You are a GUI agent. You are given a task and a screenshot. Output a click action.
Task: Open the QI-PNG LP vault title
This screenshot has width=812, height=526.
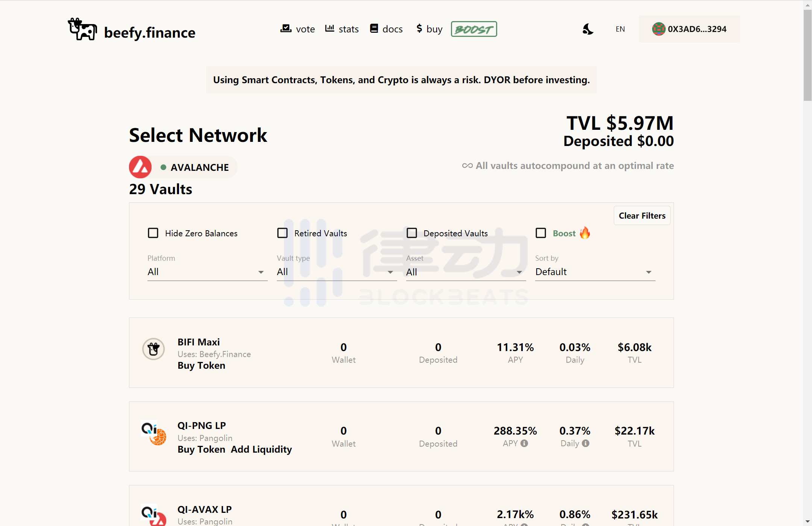(x=202, y=426)
